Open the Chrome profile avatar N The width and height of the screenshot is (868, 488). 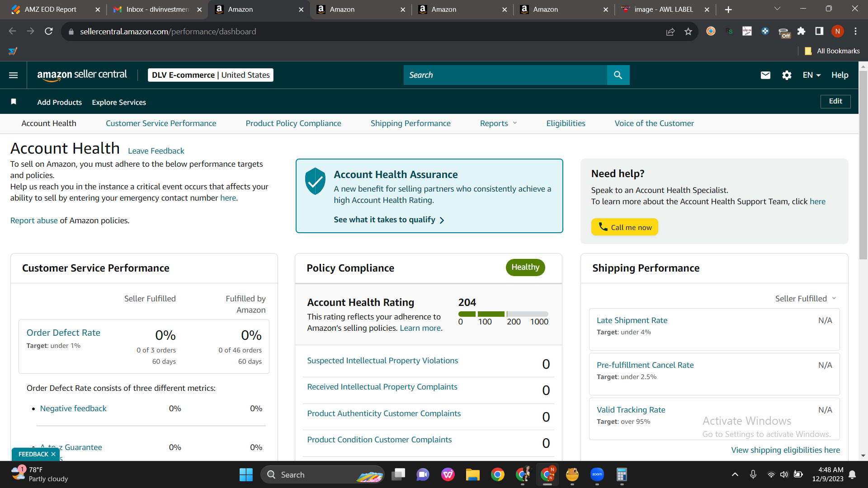coord(837,31)
